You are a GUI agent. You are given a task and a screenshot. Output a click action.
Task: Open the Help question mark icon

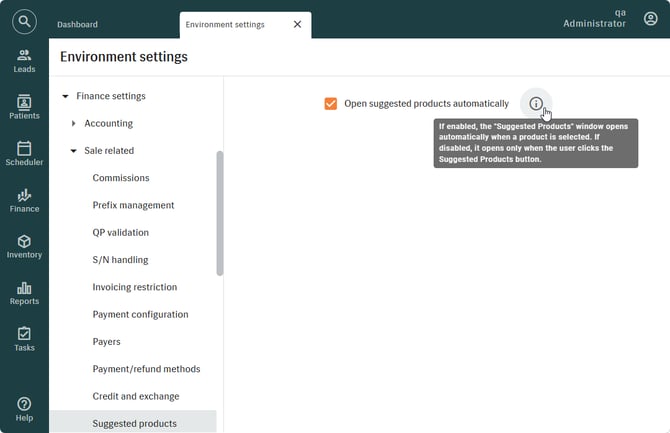pyautogui.click(x=24, y=404)
